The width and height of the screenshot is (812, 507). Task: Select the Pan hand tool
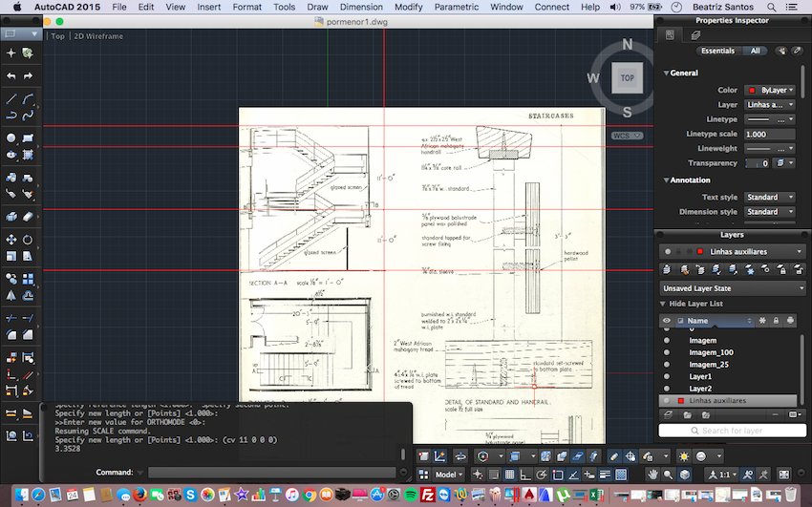click(653, 475)
